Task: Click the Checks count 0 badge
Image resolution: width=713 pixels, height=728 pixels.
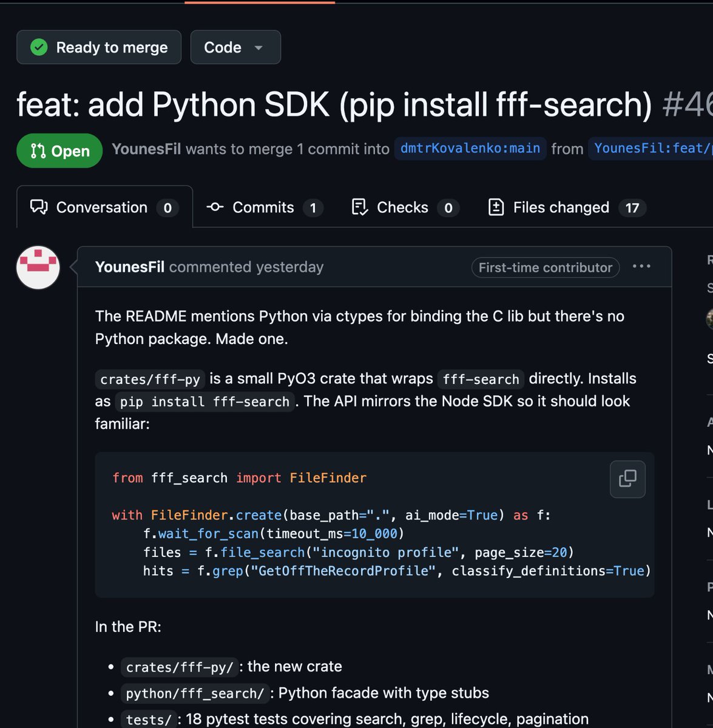Action: tap(448, 208)
